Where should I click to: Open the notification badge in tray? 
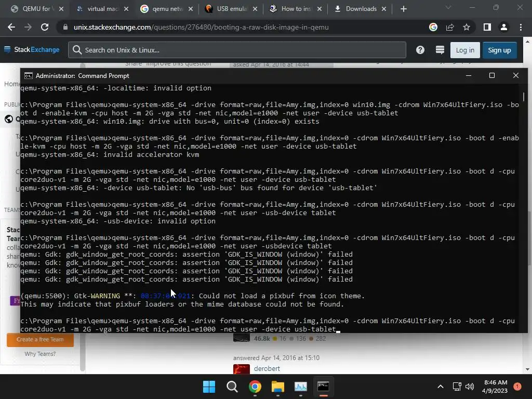517,387
